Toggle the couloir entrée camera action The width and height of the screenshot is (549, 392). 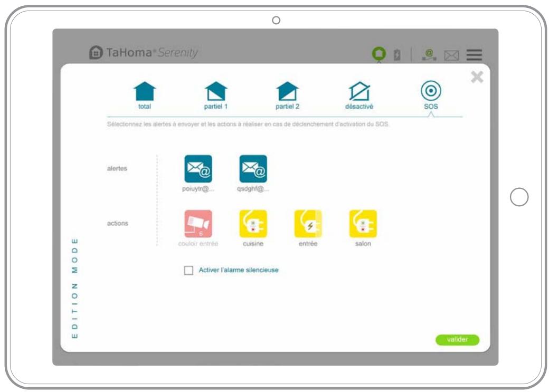point(198,224)
